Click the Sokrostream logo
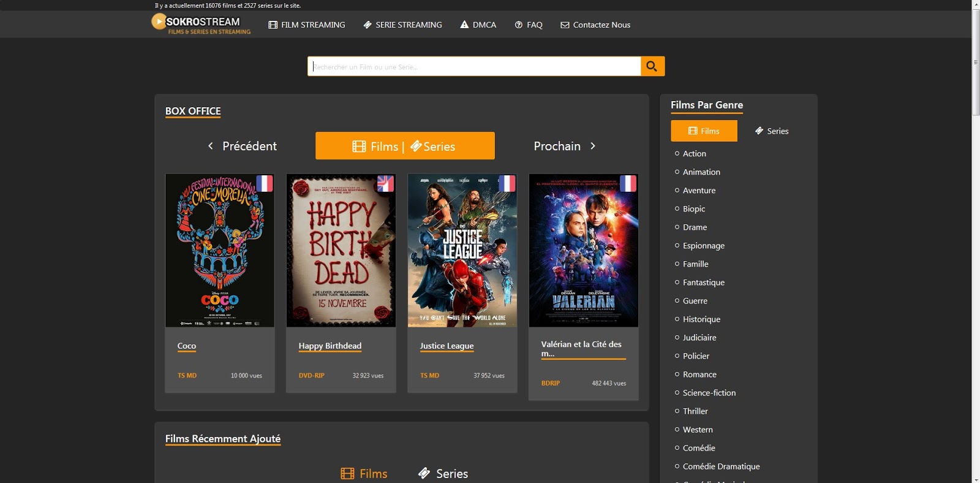 click(x=201, y=25)
